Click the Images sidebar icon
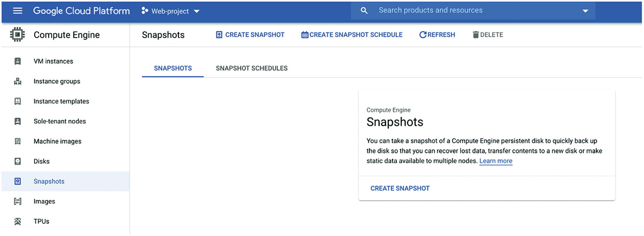The width and height of the screenshot is (644, 236). [18, 201]
